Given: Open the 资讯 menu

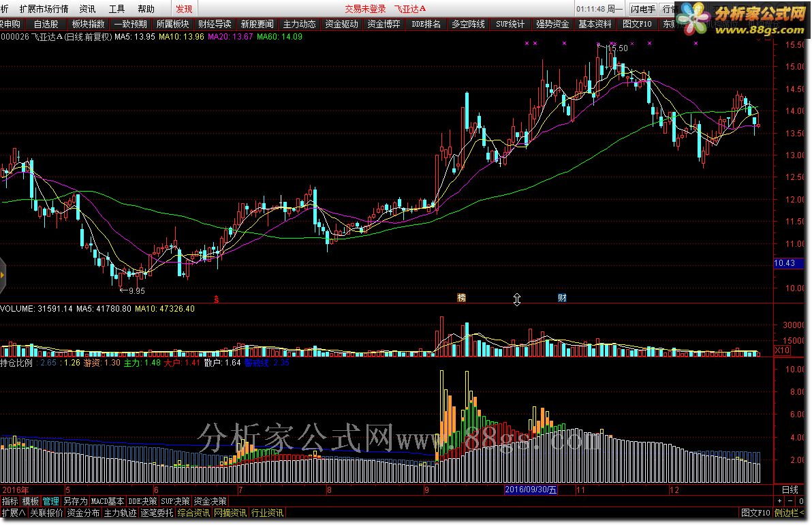Looking at the screenshot, I should point(87,9).
